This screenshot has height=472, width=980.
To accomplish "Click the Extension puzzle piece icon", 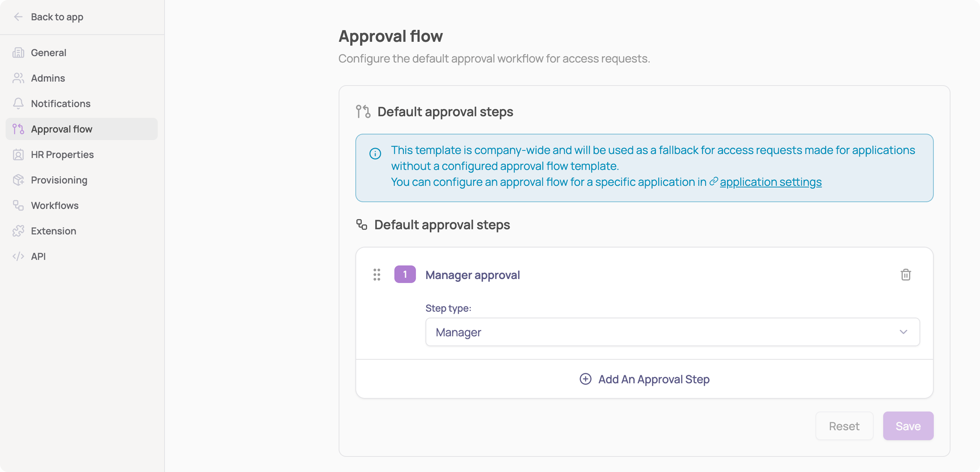I will [x=18, y=231].
